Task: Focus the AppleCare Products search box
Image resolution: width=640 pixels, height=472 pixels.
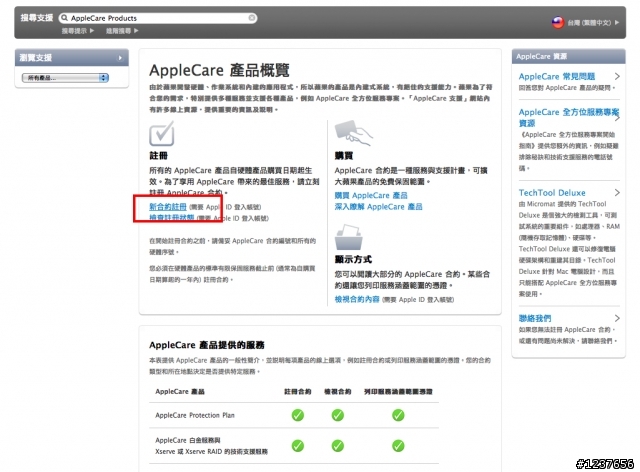Action: (x=158, y=18)
